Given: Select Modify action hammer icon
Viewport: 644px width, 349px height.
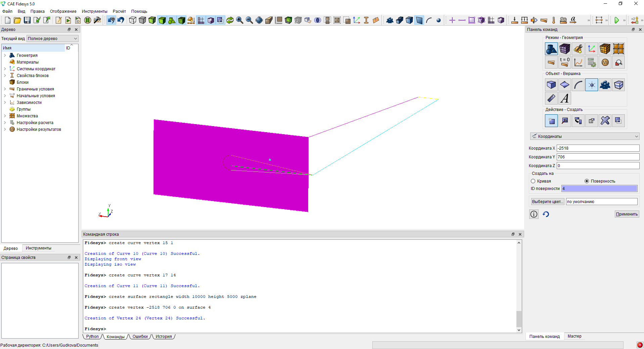Looking at the screenshot, I should pos(565,121).
